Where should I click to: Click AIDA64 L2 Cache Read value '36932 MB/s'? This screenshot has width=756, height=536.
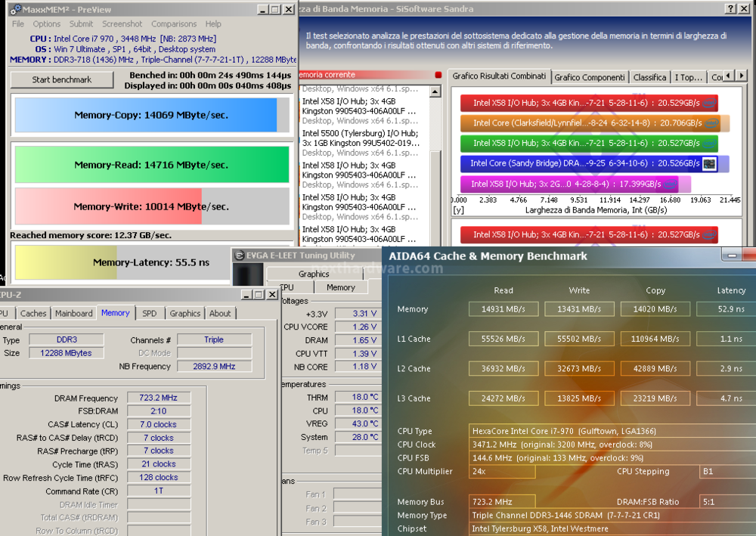click(503, 369)
